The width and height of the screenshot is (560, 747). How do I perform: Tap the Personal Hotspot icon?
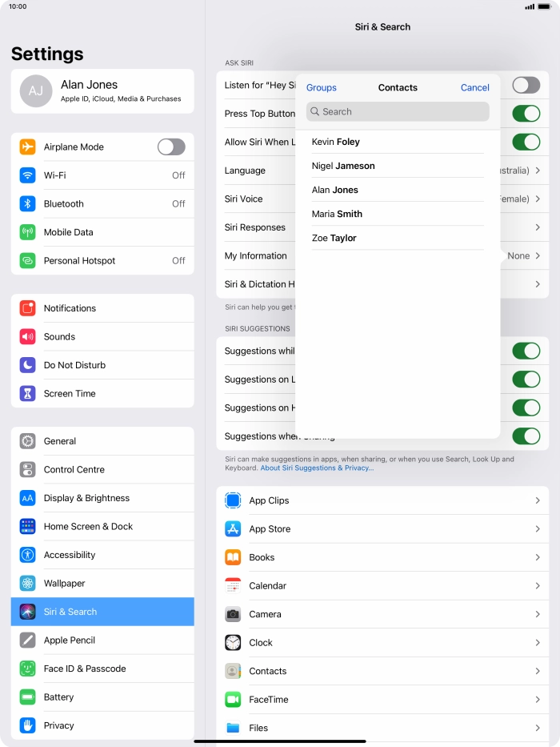click(28, 260)
